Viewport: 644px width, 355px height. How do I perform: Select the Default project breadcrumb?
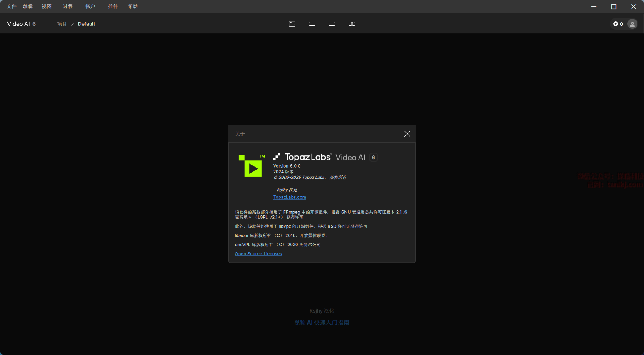(87, 24)
